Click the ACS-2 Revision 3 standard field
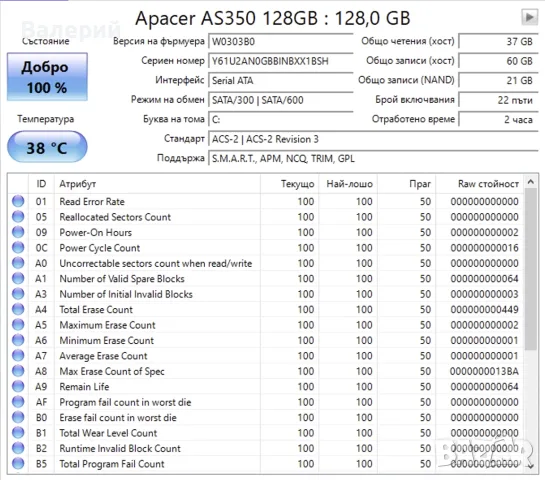Viewport: 545px width, 480px height. [373, 139]
